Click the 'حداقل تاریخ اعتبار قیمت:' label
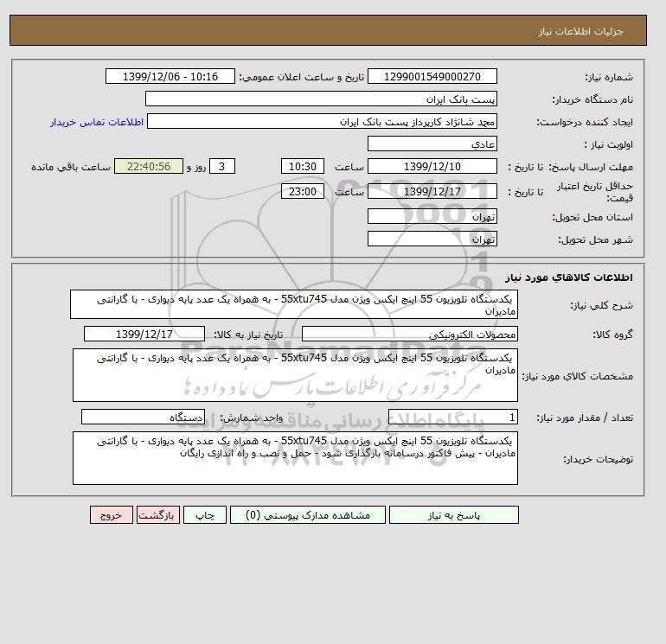666x644 pixels. click(x=595, y=192)
